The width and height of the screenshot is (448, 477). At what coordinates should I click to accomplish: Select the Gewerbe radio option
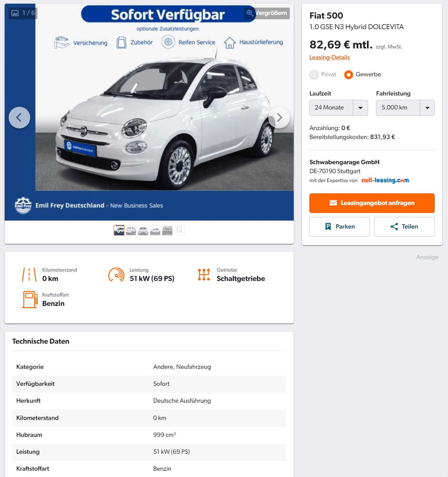[349, 75]
